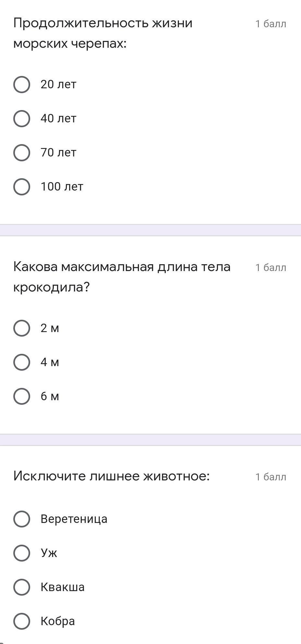Select the "2 м" radio button
This screenshot has height=644, width=301.
22,328
